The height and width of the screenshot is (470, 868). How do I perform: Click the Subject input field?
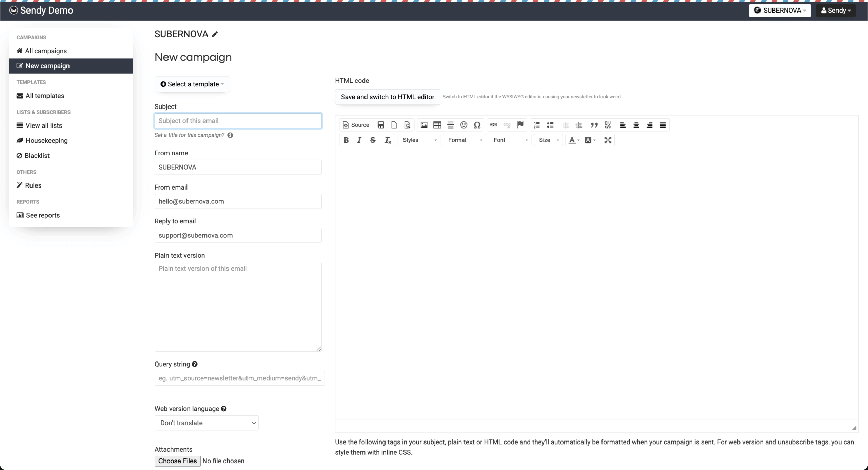pyautogui.click(x=238, y=121)
